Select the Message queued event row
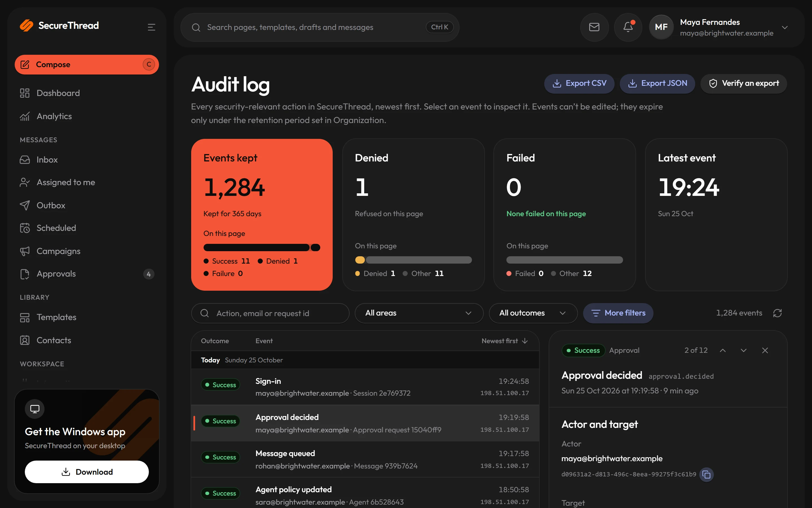Screen dimensions: 812x508 [365, 459]
